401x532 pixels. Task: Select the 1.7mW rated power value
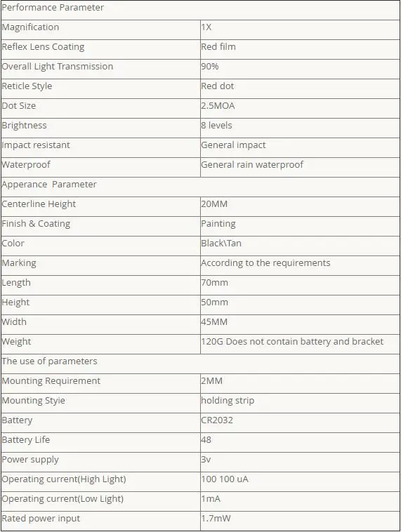[216, 519]
